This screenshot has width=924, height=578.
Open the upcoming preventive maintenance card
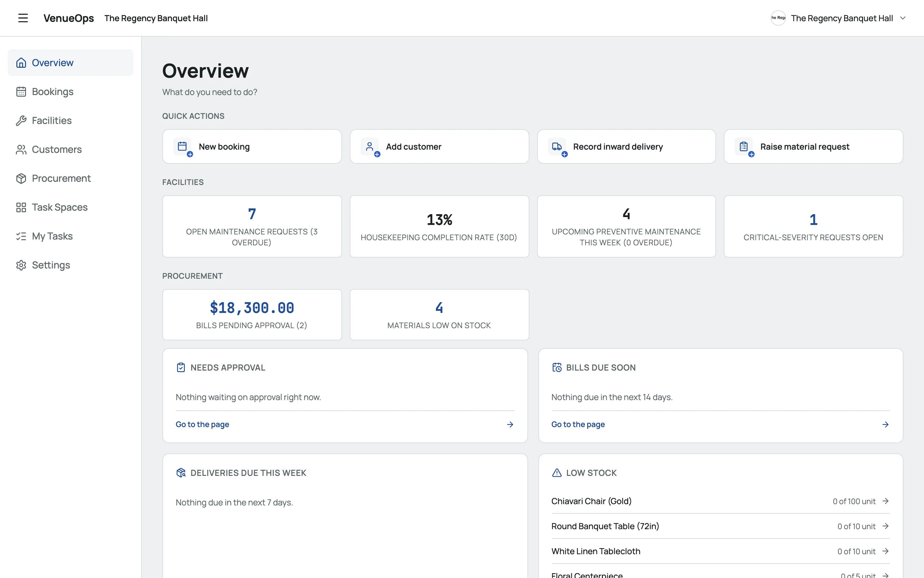[626, 226]
